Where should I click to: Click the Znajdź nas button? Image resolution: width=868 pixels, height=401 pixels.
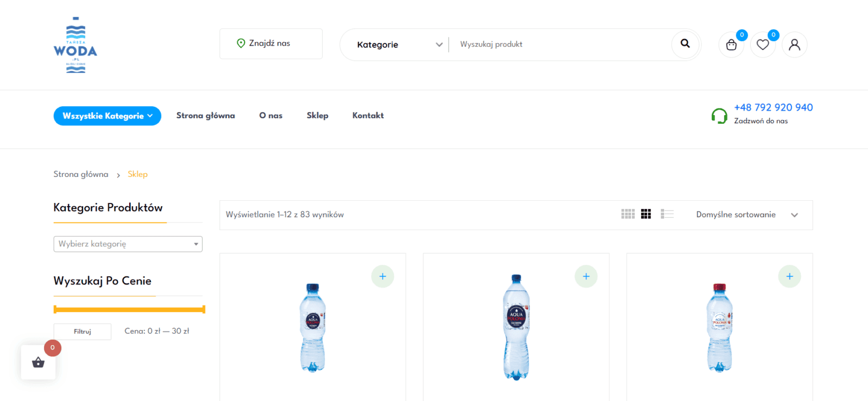pos(271,43)
